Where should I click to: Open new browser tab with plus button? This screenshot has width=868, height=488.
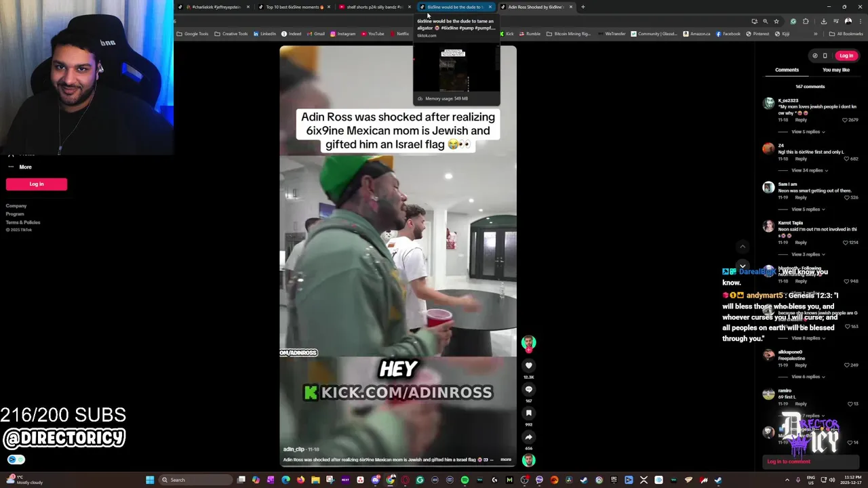point(583,7)
